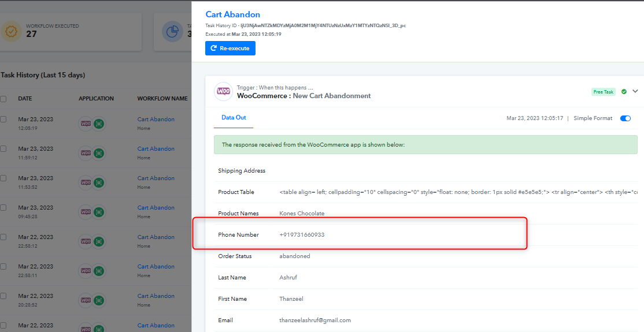Click green app icon in 09:45:28 row
This screenshot has height=332, width=644.
click(99, 212)
